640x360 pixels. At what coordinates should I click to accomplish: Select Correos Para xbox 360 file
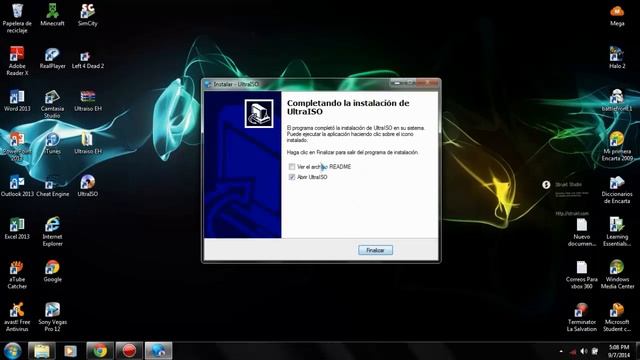(x=582, y=275)
